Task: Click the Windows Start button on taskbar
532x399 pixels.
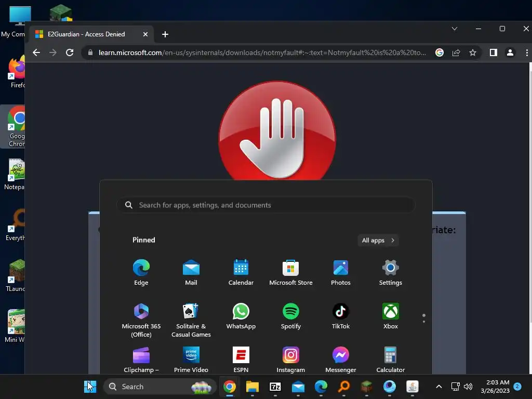Action: pyautogui.click(x=90, y=387)
